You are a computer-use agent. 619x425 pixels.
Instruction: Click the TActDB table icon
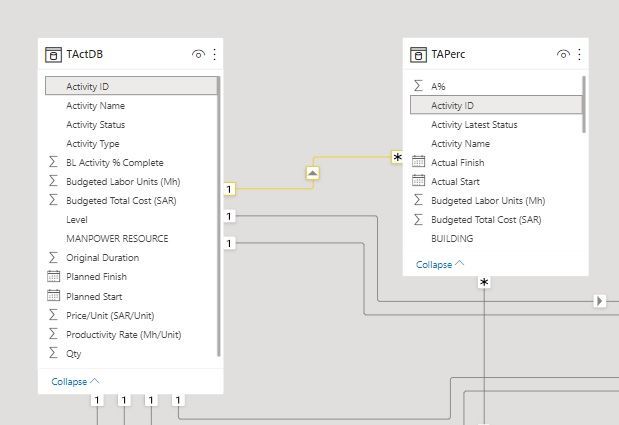pos(54,54)
